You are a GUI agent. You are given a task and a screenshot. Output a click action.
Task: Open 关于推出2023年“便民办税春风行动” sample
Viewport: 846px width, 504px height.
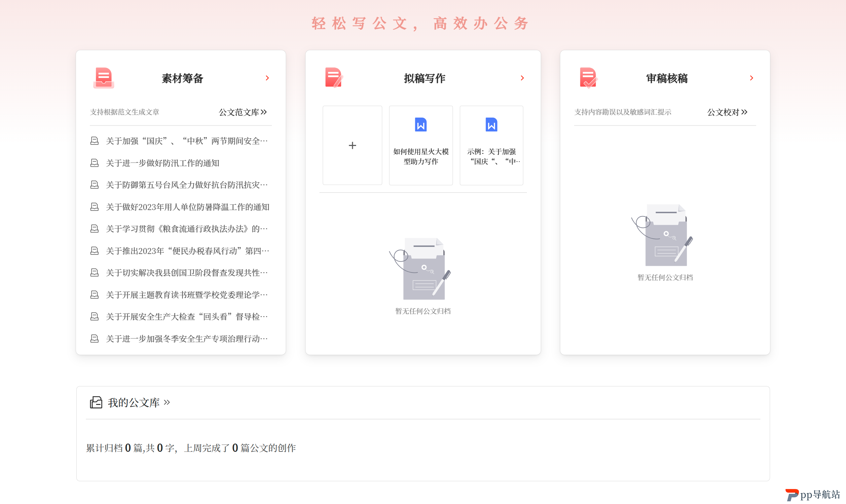188,251
